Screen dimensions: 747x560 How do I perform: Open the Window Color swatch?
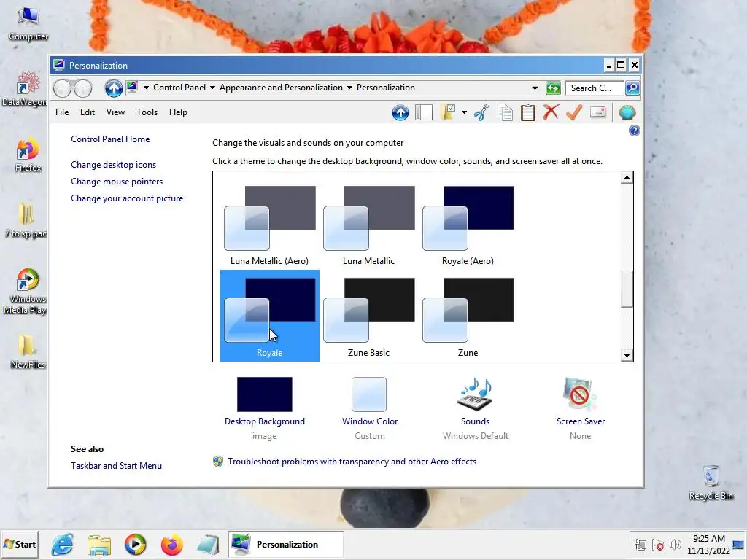369,394
